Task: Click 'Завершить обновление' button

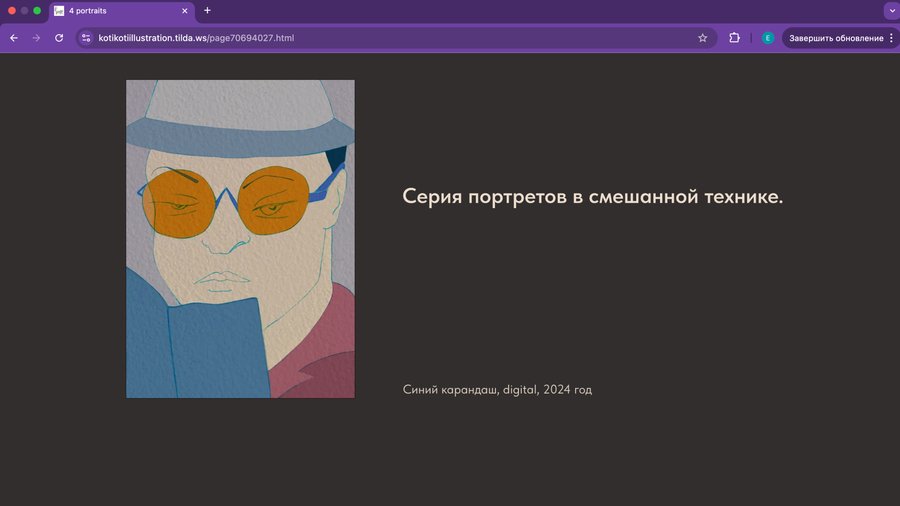Action: click(x=836, y=38)
